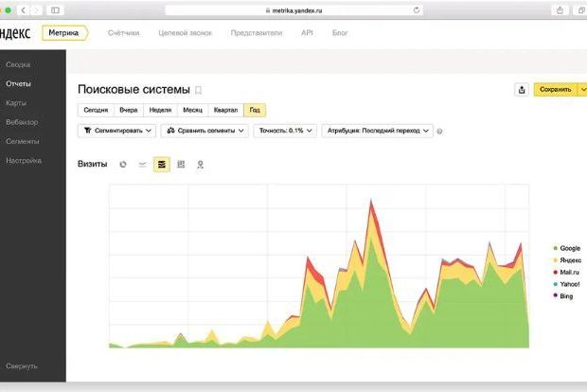Image resolution: width=587 pixels, height=392 pixels.
Task: Select Настройка in the sidebar
Action: click(24, 160)
